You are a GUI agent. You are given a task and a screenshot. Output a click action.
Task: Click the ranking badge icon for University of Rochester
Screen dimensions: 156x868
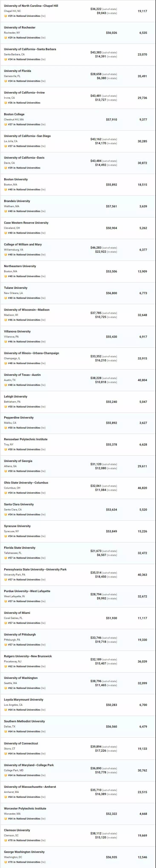pos(6,38)
